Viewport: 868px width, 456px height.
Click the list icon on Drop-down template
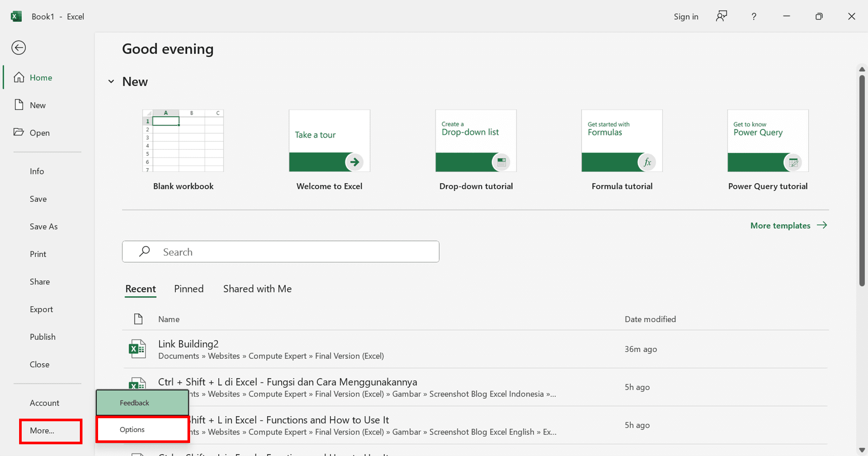tap(501, 162)
